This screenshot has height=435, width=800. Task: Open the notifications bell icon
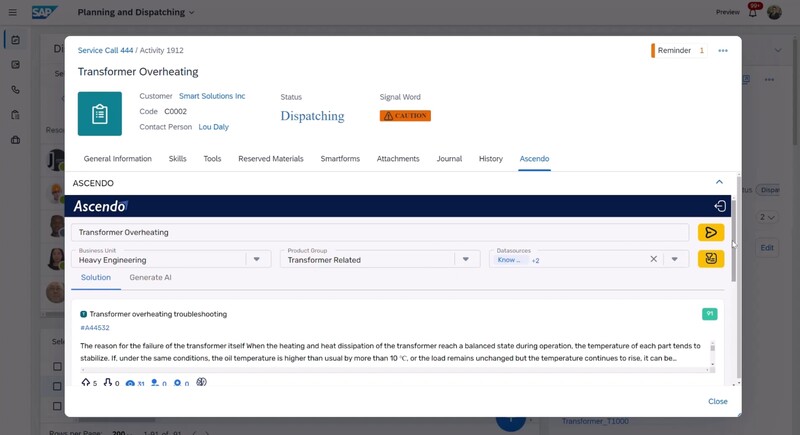[752, 12]
